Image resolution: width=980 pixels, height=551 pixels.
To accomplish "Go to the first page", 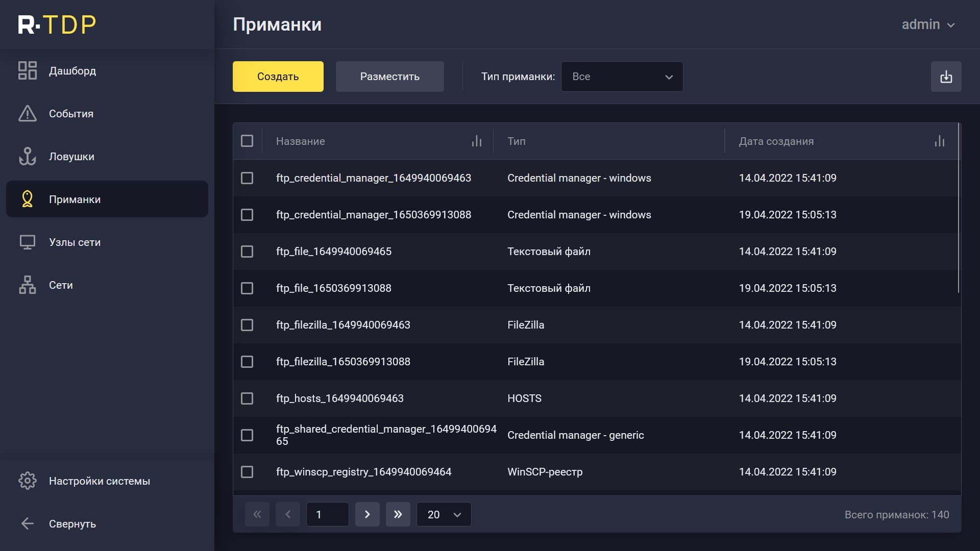I will 257,514.
